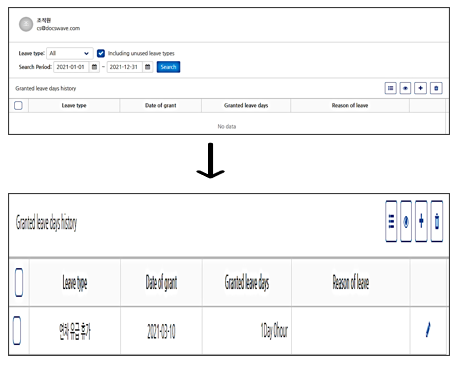Uncheck Including unused leave types checkbox
This screenshot has width=459, height=372.
pos(101,53)
